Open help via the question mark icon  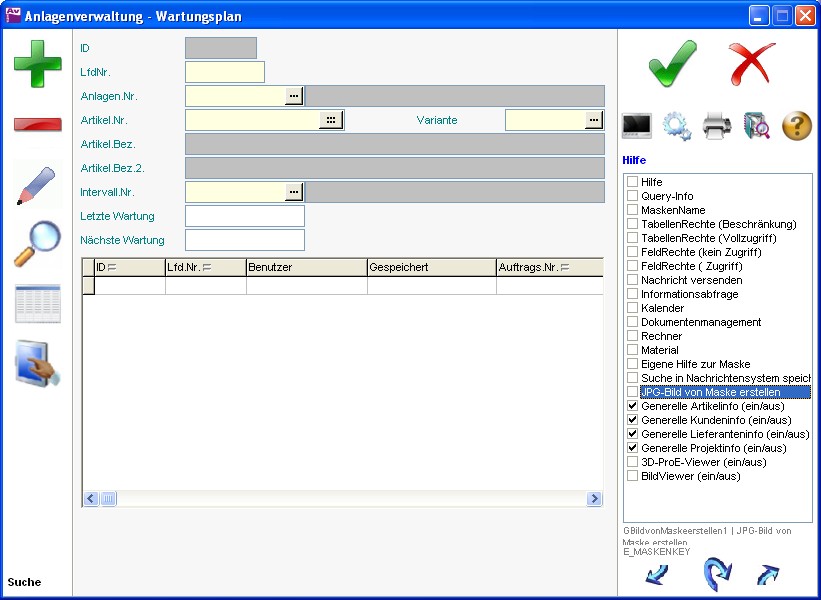(x=796, y=126)
